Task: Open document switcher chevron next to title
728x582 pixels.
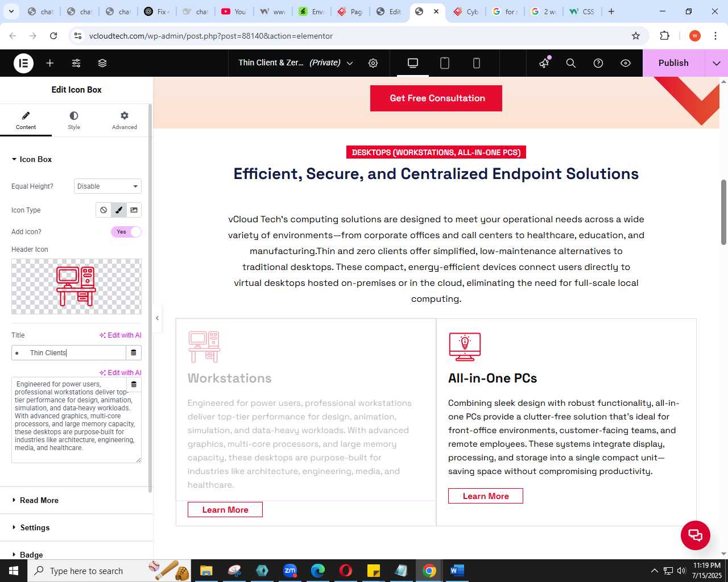Action: (x=350, y=63)
